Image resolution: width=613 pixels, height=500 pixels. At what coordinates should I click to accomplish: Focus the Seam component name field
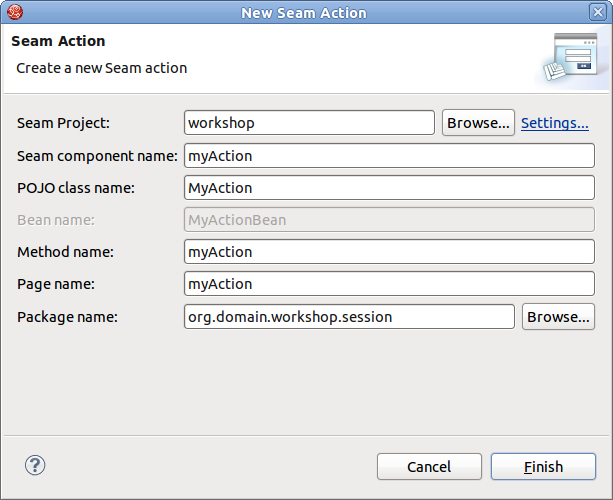point(389,156)
